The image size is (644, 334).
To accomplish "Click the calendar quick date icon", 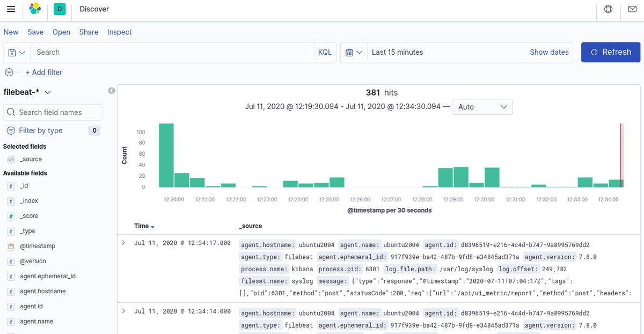I will (x=354, y=52).
